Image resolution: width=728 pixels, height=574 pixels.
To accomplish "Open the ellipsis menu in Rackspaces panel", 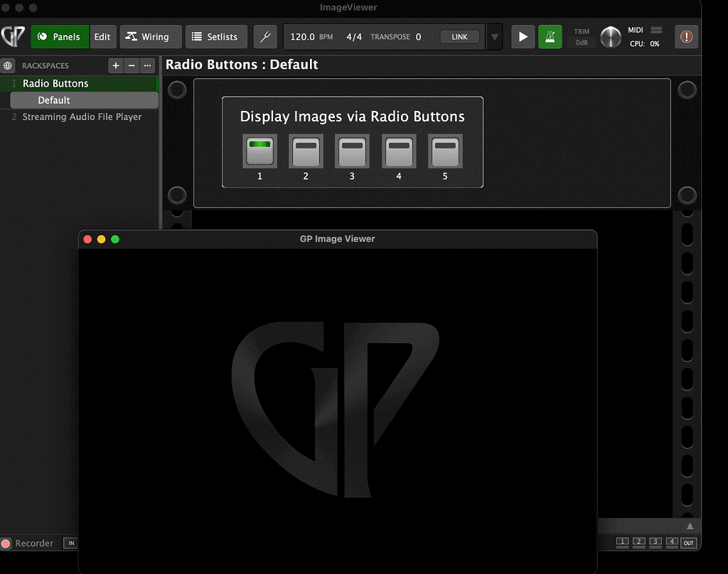I will (147, 65).
